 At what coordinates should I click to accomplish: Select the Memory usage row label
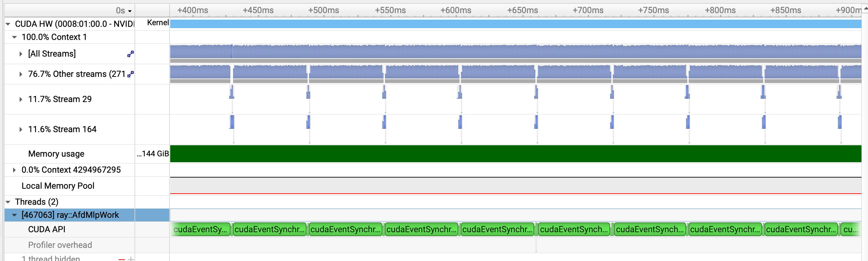tap(56, 154)
